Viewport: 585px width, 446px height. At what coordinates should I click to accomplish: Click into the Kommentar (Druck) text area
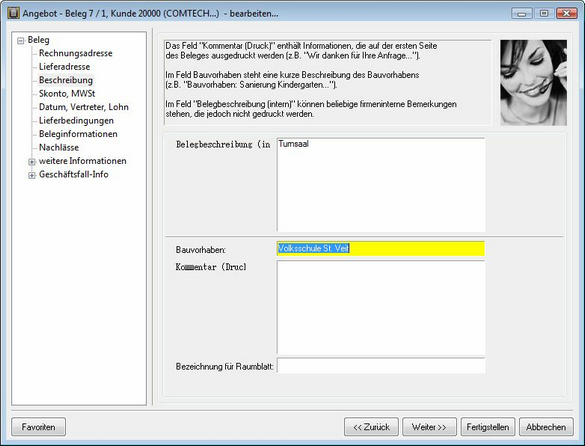click(381, 307)
